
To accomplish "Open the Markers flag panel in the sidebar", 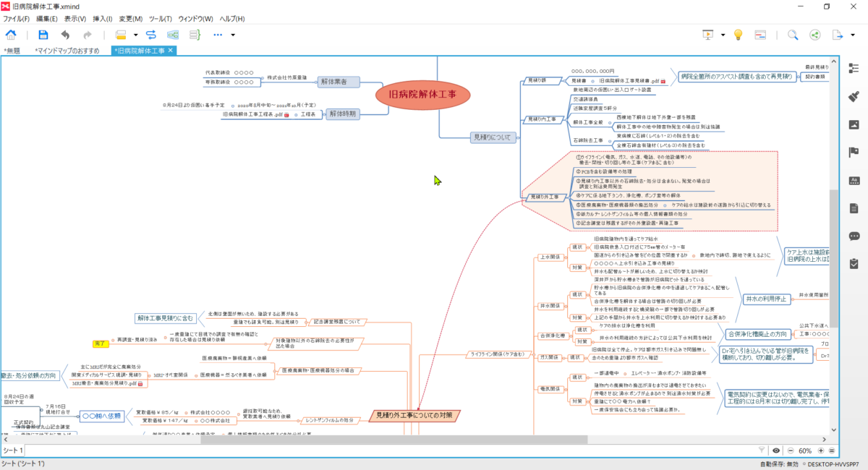I will 854,152.
